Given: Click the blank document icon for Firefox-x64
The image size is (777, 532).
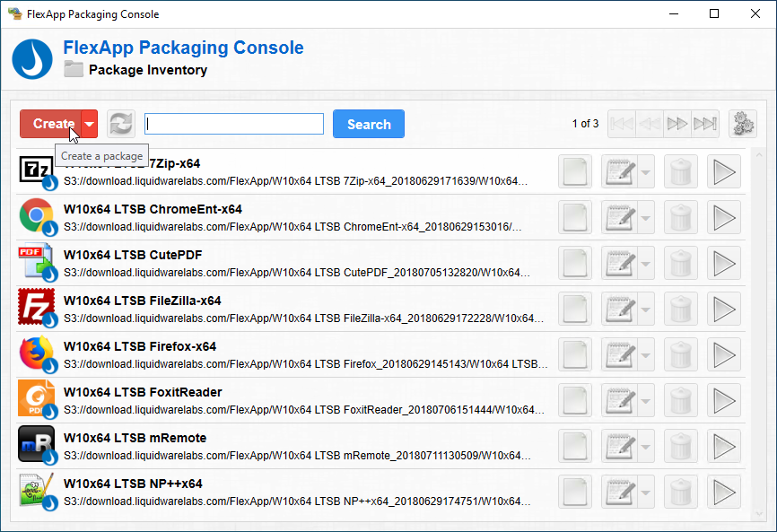Looking at the screenshot, I should (575, 354).
